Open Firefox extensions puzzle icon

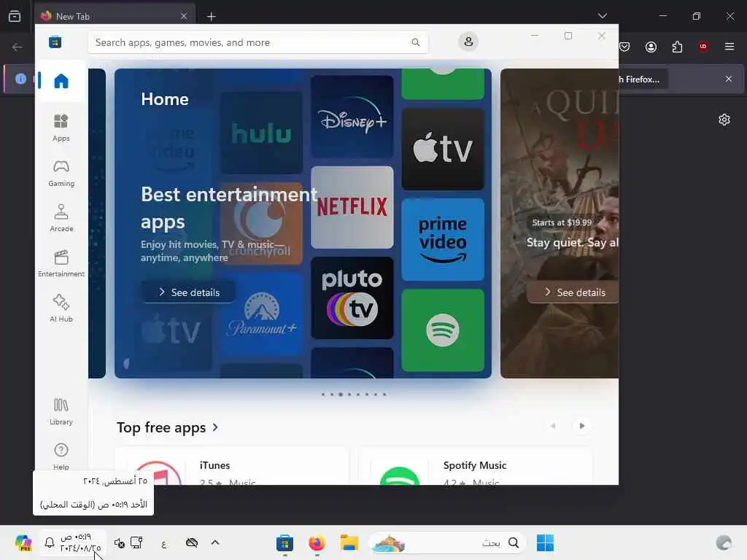(677, 47)
